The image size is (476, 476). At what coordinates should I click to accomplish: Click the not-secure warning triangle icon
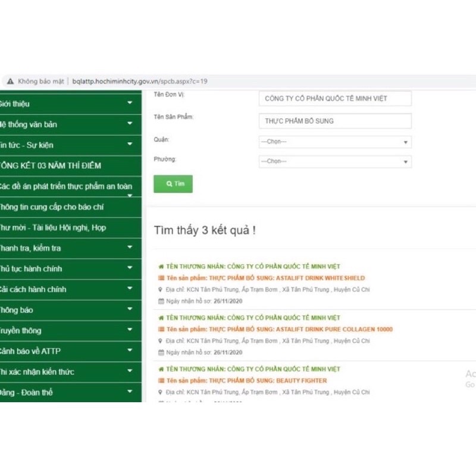click(11, 82)
